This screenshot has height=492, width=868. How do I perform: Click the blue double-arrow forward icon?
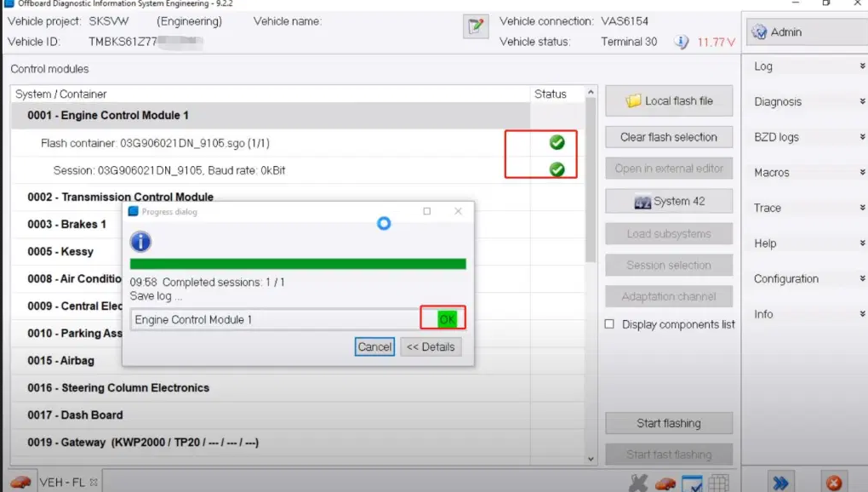click(780, 483)
